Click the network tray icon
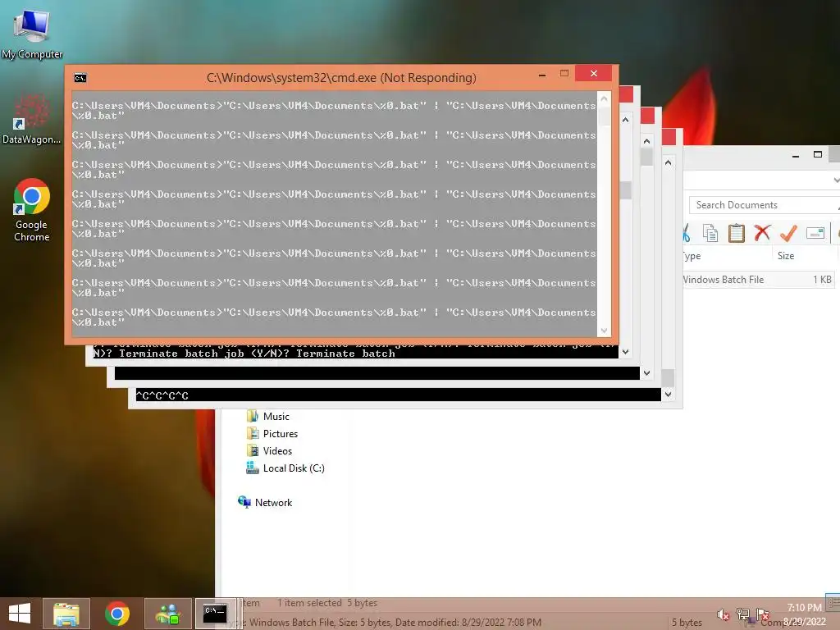This screenshot has width=840, height=630. tap(743, 614)
